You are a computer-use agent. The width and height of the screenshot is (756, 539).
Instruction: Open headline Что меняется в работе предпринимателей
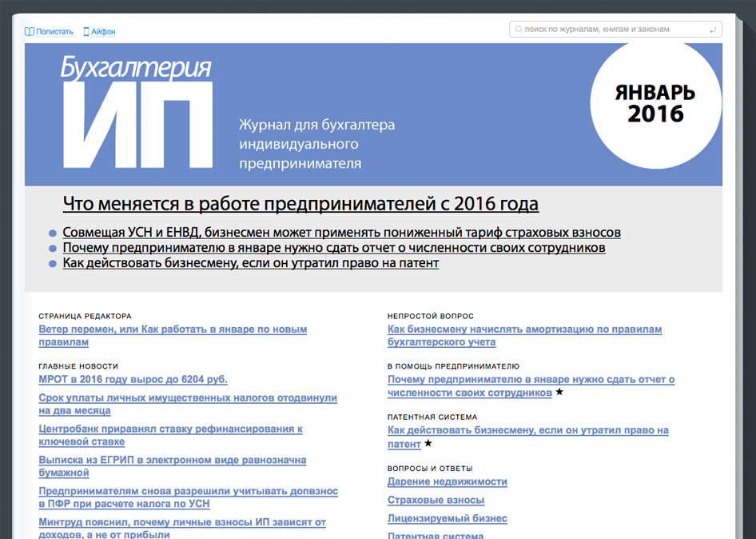[300, 204]
